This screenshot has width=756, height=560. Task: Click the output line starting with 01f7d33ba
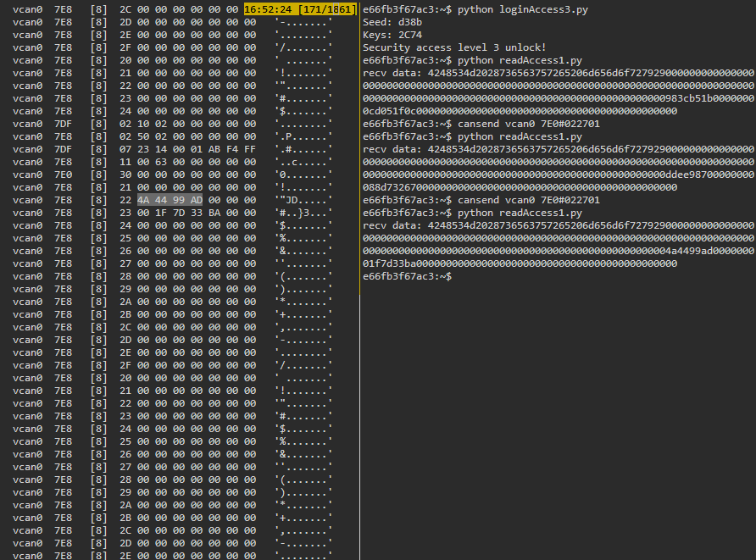pyautogui.click(x=520, y=263)
